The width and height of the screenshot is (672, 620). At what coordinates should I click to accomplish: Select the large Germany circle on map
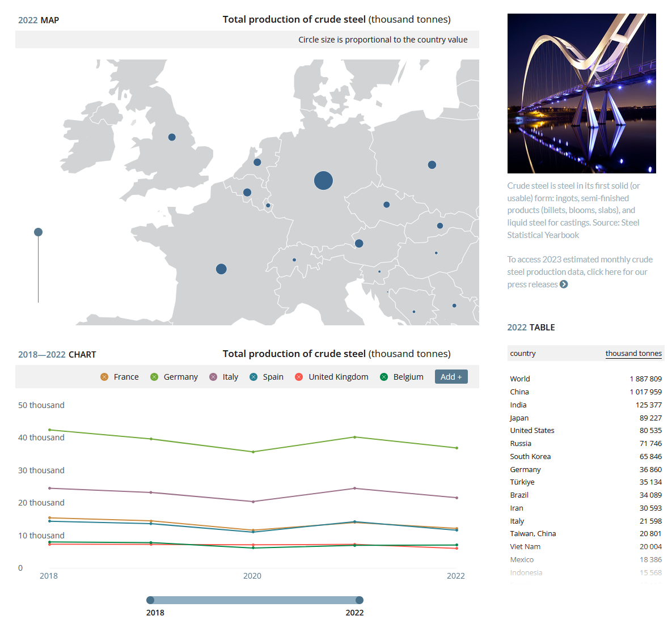point(323,181)
